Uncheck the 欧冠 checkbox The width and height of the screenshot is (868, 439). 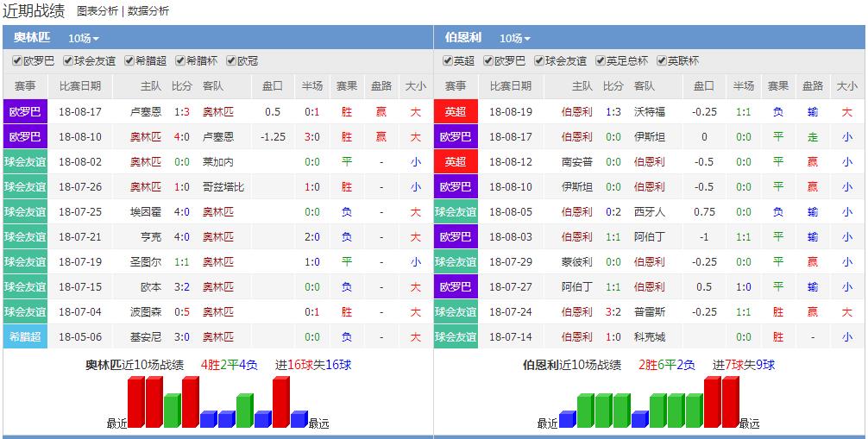click(x=231, y=61)
